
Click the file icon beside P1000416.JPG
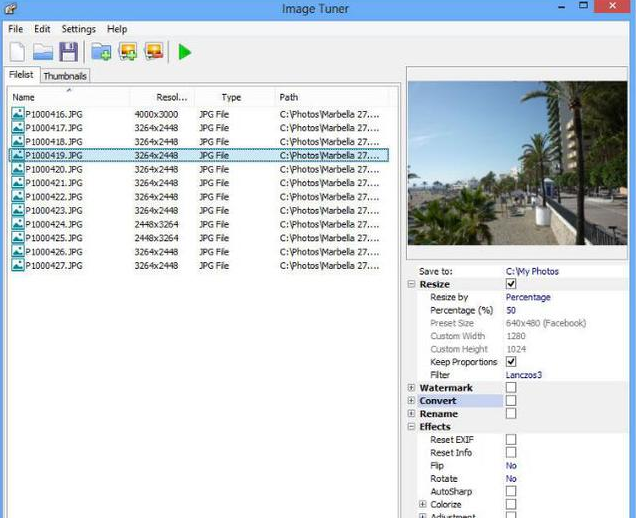tap(17, 114)
